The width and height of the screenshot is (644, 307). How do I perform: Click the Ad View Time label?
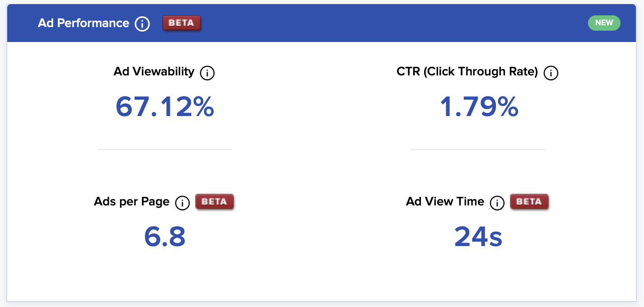[x=445, y=201]
